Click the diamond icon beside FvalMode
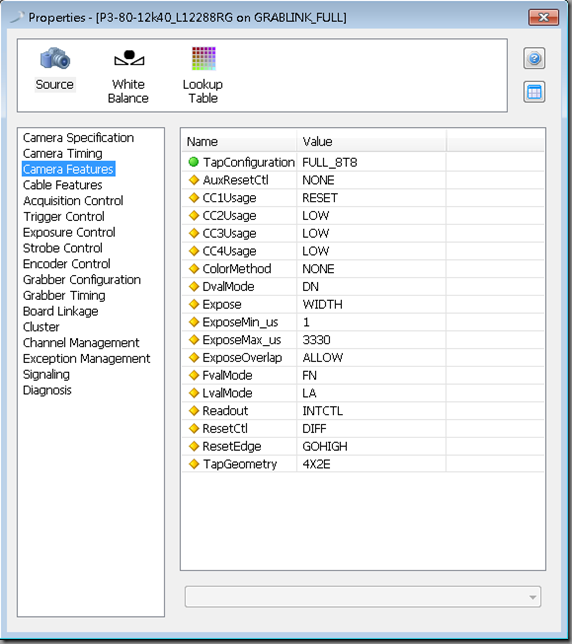This screenshot has height=644, width=572. 194,375
